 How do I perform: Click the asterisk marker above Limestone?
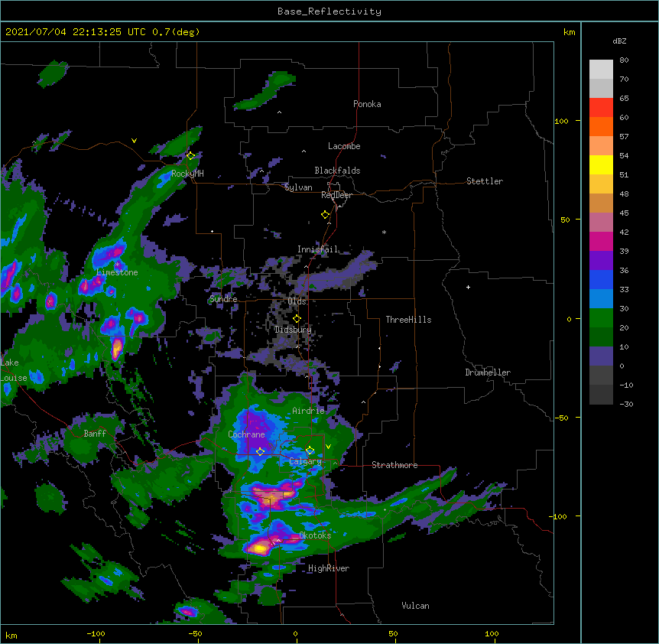tap(118, 265)
